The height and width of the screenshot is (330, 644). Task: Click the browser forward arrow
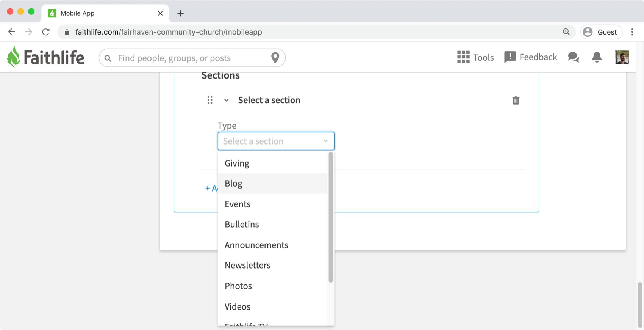tap(29, 32)
